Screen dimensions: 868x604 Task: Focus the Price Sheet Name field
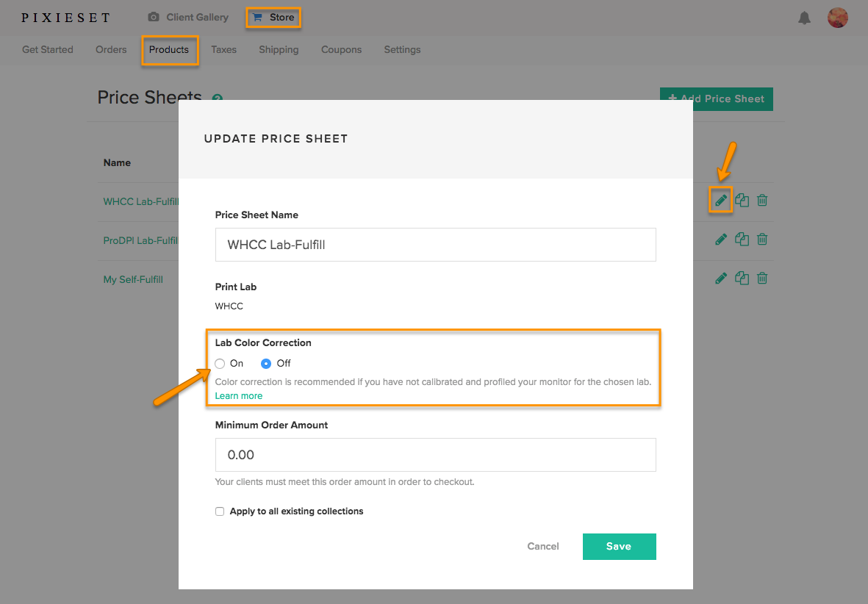(436, 245)
